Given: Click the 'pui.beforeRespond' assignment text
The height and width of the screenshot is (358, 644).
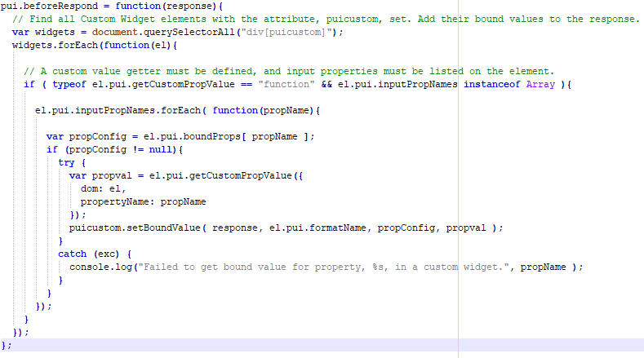Looking at the screenshot, I should 49,7.
